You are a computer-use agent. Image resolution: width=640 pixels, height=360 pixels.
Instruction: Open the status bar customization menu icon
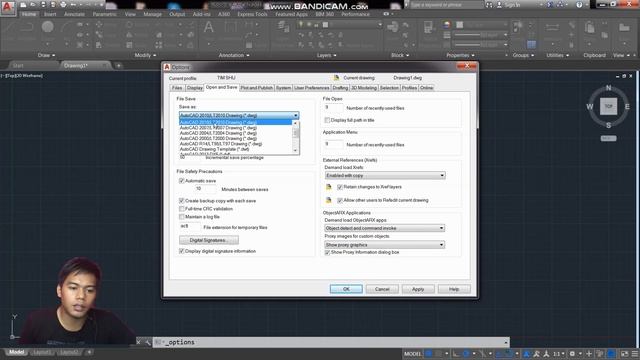(x=635, y=353)
